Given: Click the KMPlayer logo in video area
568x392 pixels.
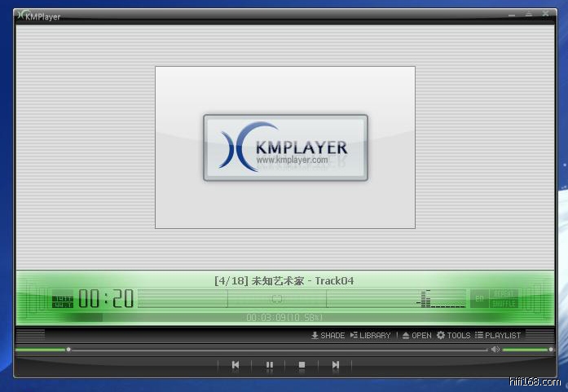Looking at the screenshot, I should pyautogui.click(x=285, y=148).
